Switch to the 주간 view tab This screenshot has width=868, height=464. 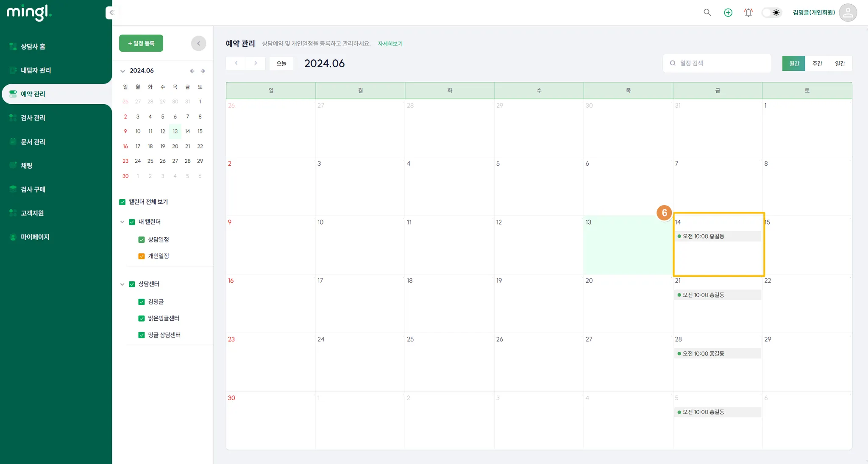817,64
